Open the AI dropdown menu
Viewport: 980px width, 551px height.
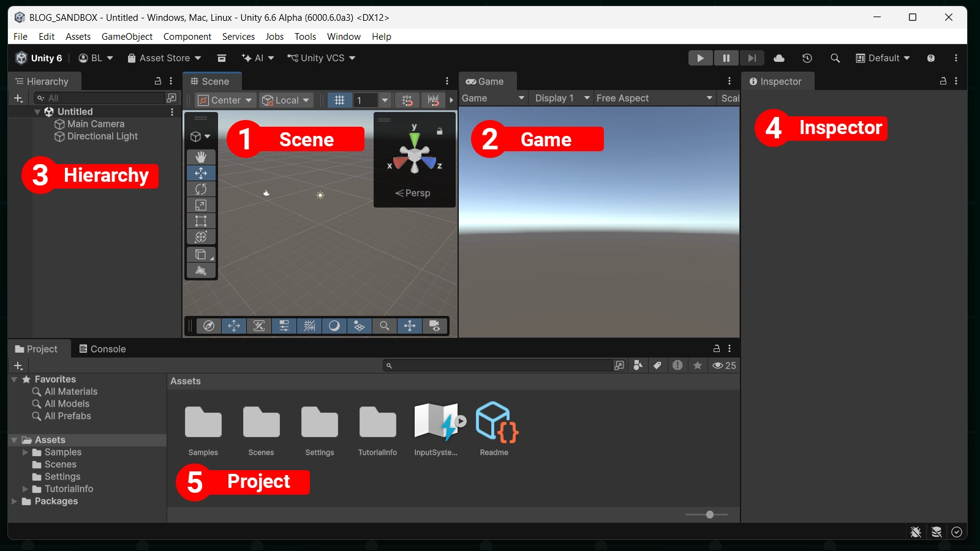pyautogui.click(x=258, y=58)
